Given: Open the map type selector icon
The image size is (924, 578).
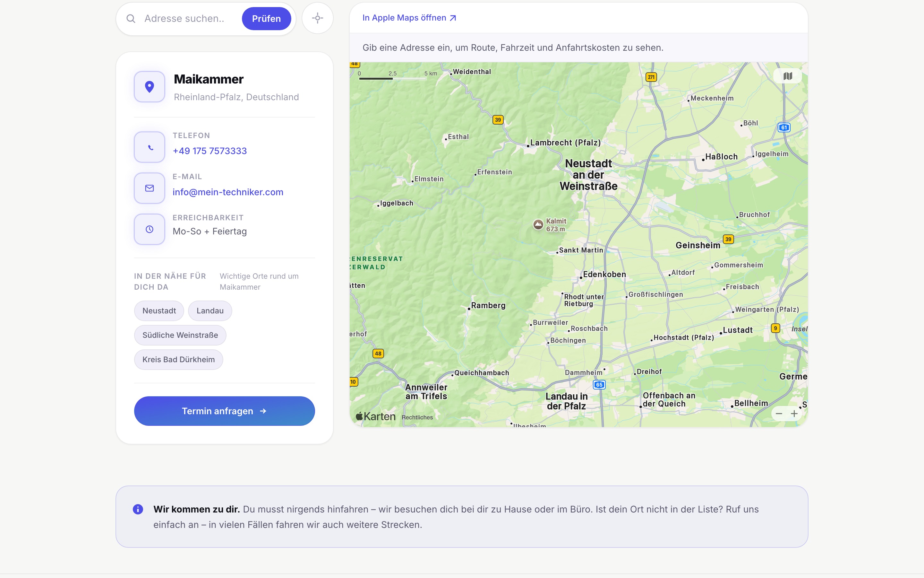Looking at the screenshot, I should click(787, 76).
